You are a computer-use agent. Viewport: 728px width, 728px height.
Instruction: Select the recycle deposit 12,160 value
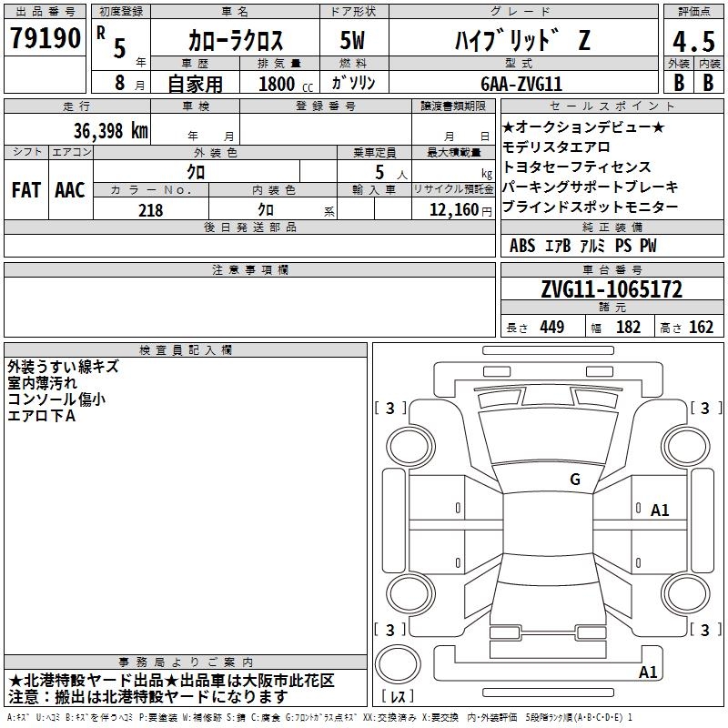click(x=454, y=210)
